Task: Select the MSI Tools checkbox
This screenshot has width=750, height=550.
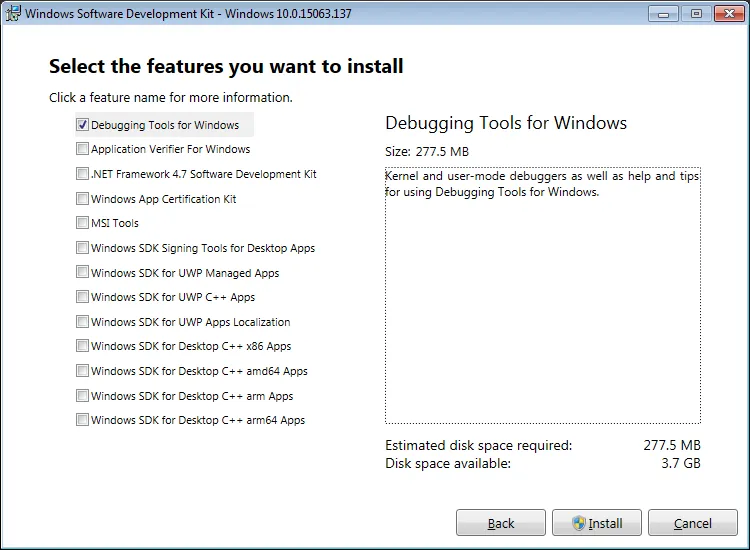Action: point(82,223)
